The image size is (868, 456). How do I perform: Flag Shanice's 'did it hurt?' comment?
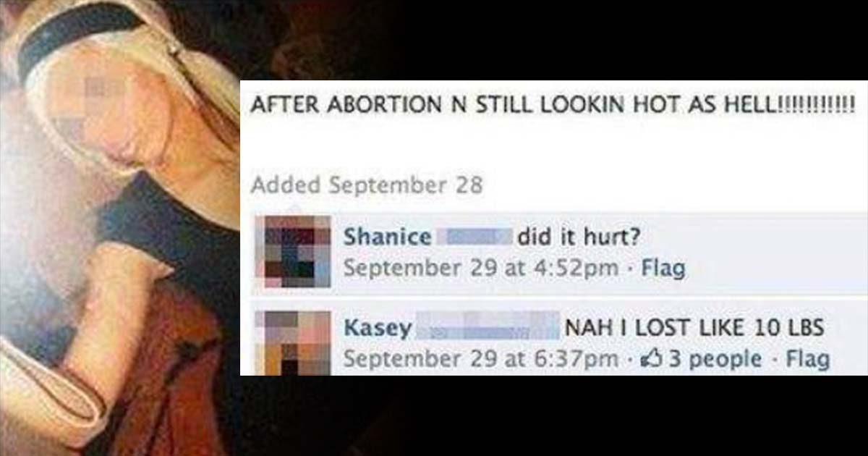663,269
